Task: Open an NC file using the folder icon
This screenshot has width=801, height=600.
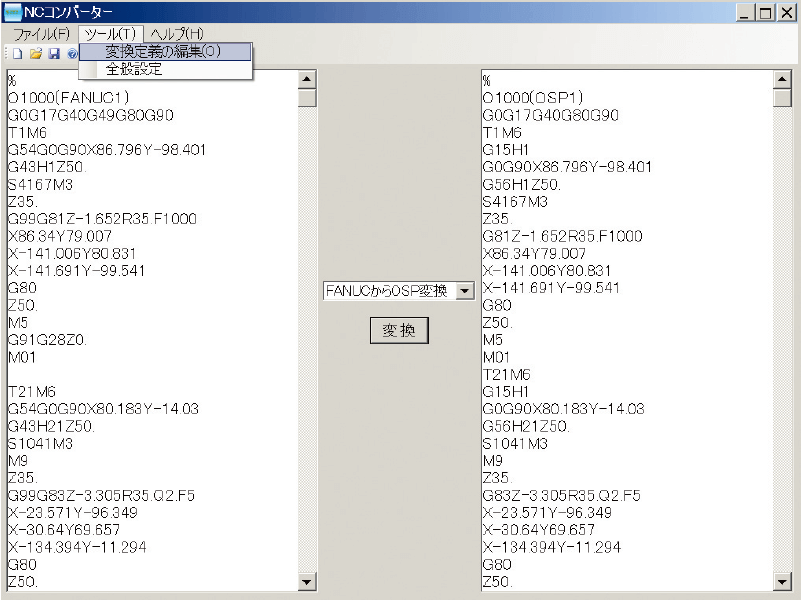Action: pos(36,53)
